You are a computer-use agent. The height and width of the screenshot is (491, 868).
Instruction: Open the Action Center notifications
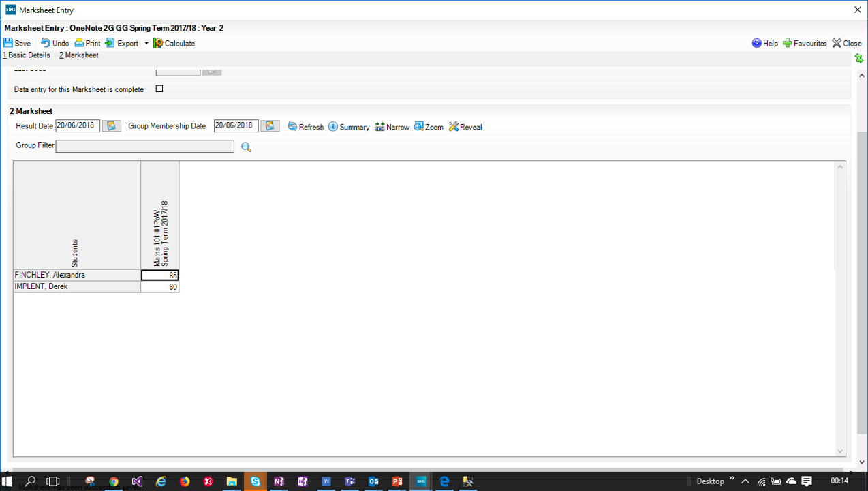pyautogui.click(x=807, y=481)
